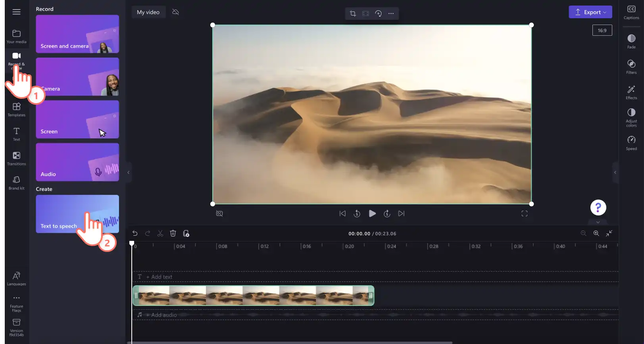Toggle cloud sync icon next to title
The width and height of the screenshot is (644, 344).
175,12
